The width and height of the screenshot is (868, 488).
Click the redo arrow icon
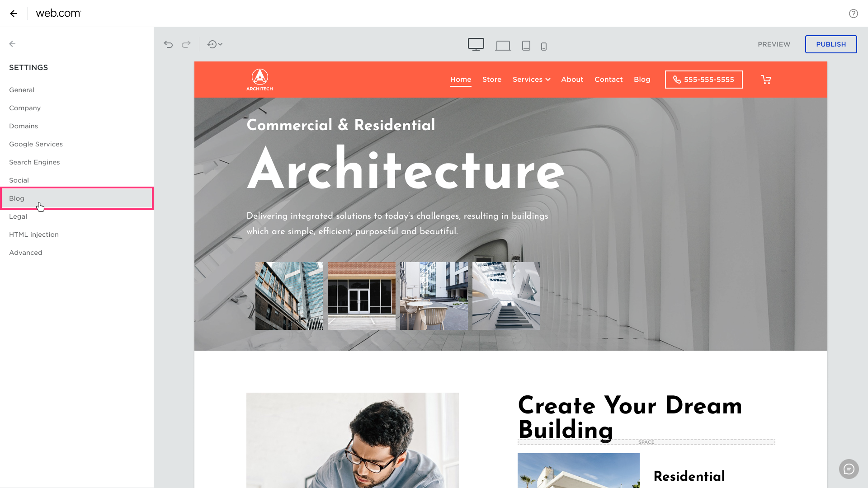click(x=186, y=44)
